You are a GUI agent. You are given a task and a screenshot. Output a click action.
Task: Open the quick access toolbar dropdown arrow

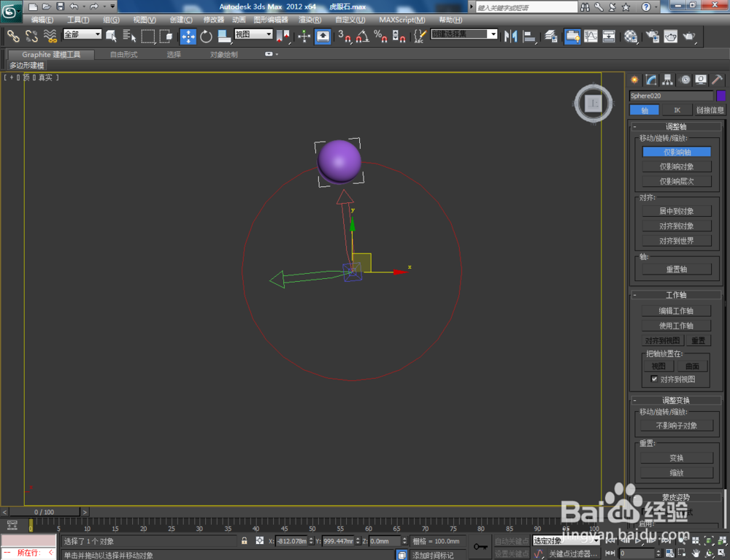point(112,7)
